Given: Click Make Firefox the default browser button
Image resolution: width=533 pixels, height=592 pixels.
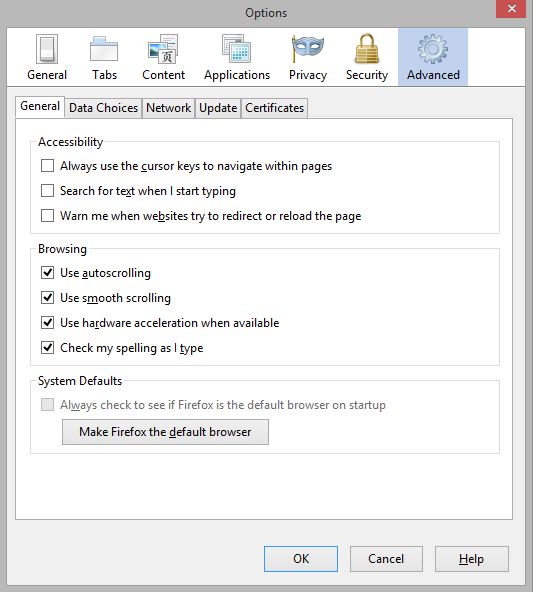Looking at the screenshot, I should 165,432.
